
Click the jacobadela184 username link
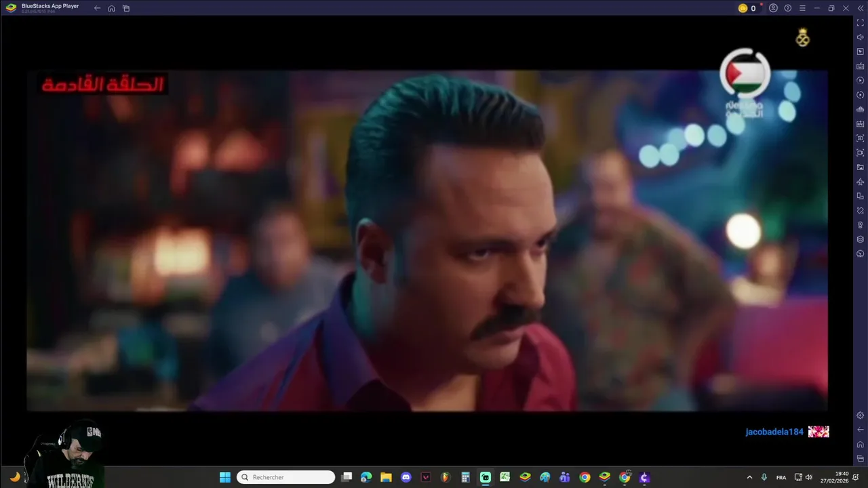pyautogui.click(x=774, y=432)
